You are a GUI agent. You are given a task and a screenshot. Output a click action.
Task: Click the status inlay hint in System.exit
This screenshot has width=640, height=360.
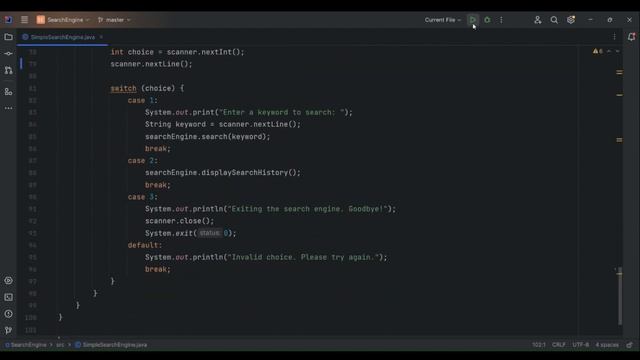click(210, 233)
